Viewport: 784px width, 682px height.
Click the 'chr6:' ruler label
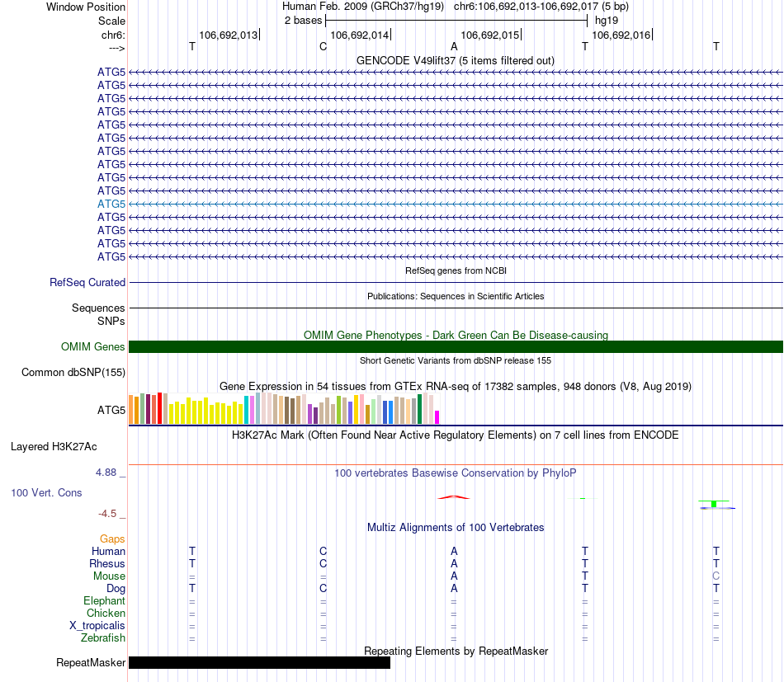pos(113,35)
